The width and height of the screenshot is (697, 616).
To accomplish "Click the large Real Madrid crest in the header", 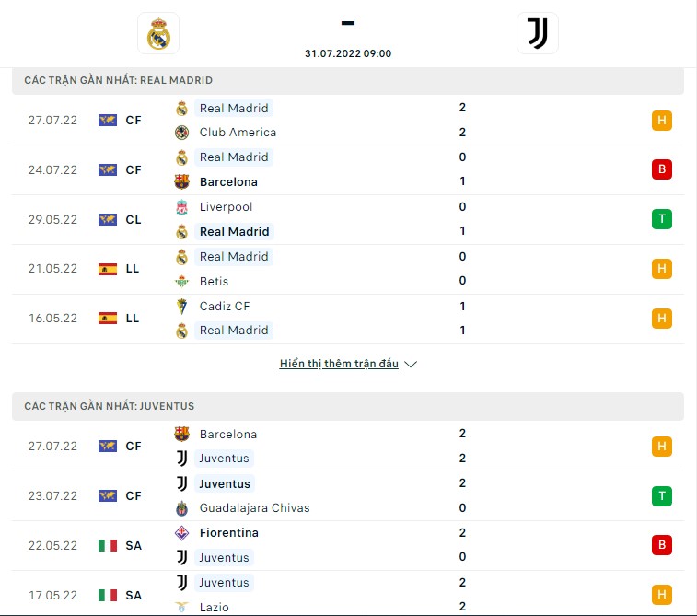I will point(158,33).
